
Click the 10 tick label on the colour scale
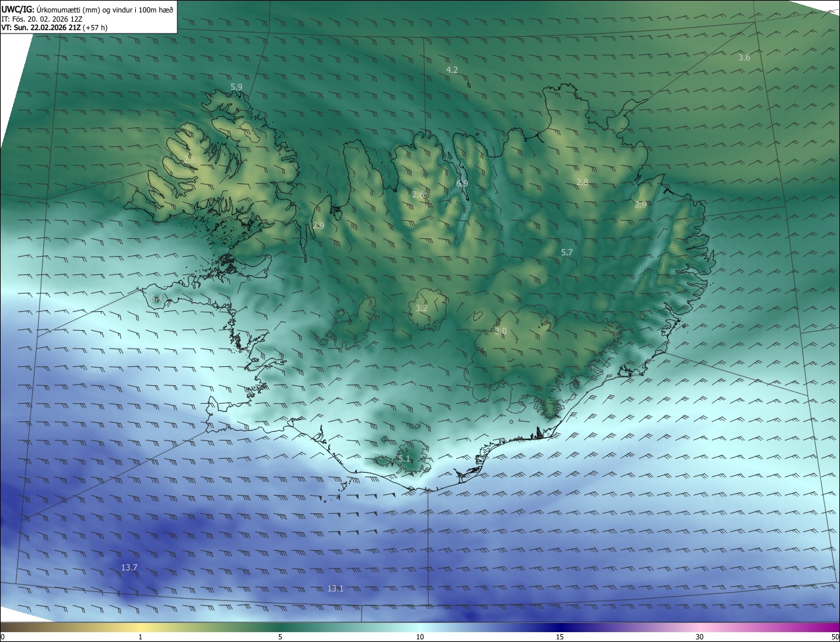coord(420,637)
